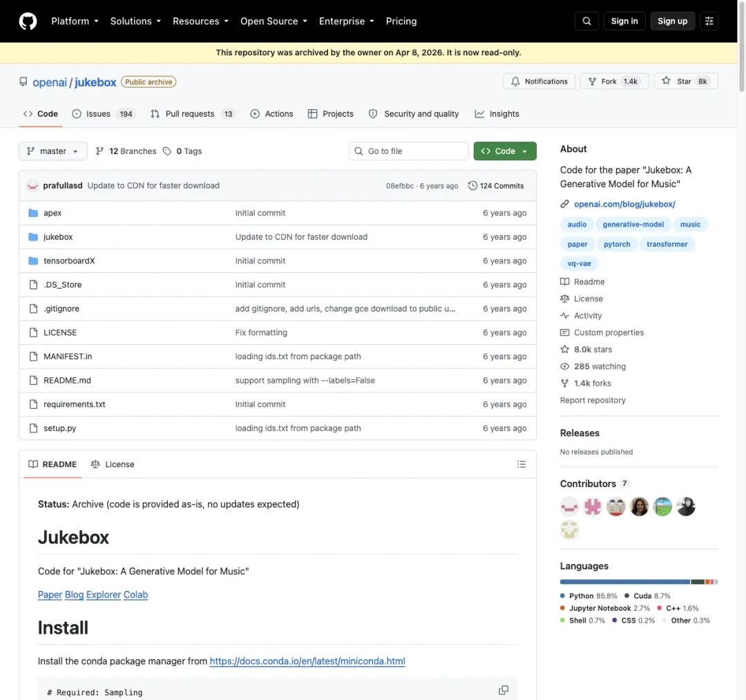Click the openai owner link
746x700 pixels.
(50, 82)
